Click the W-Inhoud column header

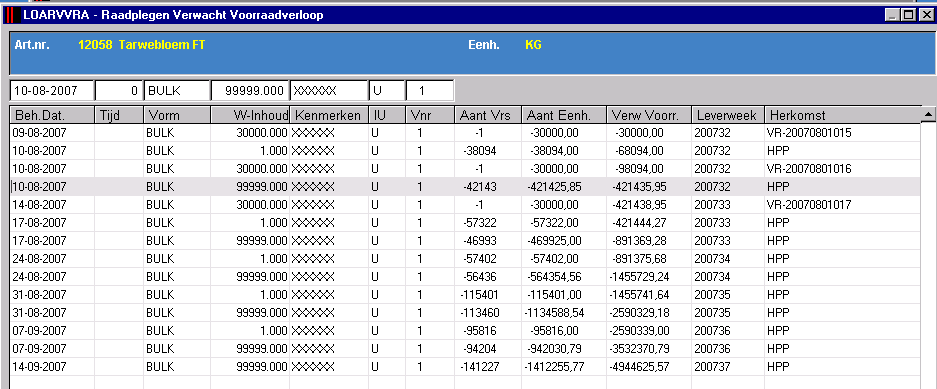[x=250, y=115]
